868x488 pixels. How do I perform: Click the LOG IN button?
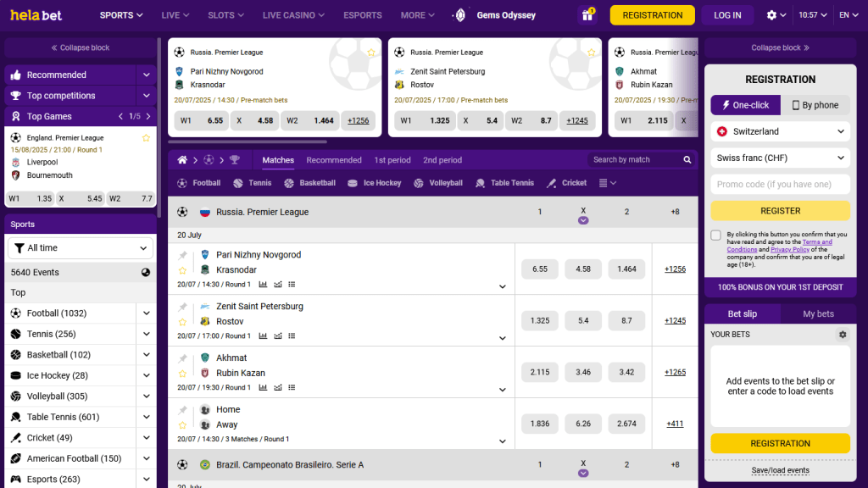[x=727, y=15]
